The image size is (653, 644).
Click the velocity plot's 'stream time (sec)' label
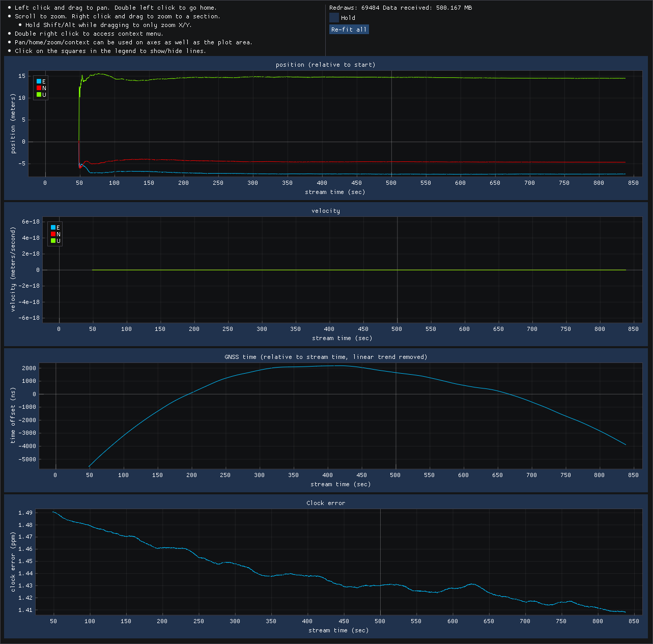tap(342, 338)
